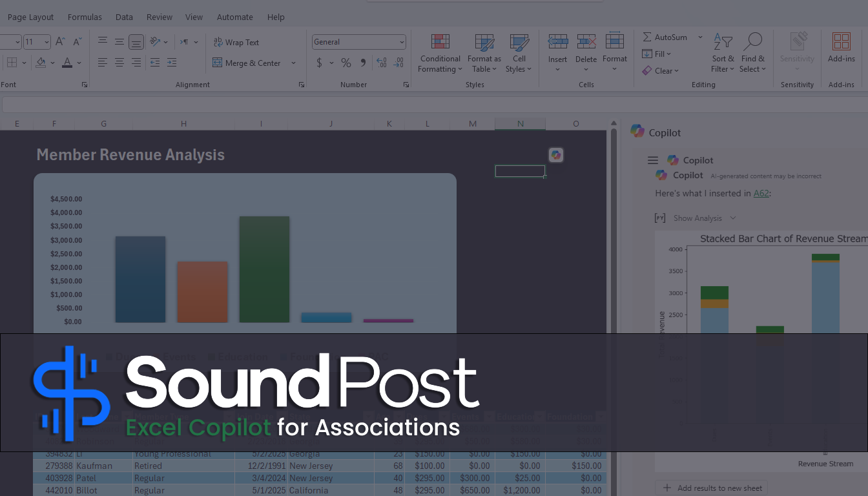This screenshot has width=868, height=496.
Task: Apply top vertical alignment
Action: coord(103,42)
